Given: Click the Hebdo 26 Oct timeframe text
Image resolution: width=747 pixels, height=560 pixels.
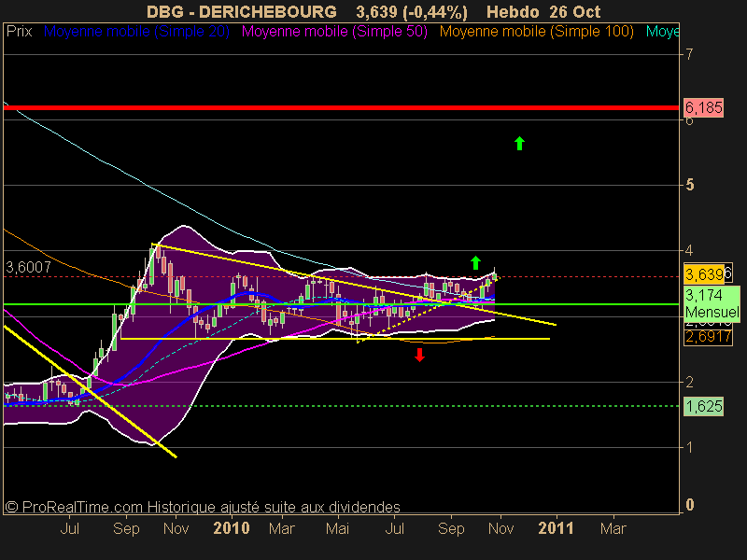Looking at the screenshot, I should (x=543, y=11).
